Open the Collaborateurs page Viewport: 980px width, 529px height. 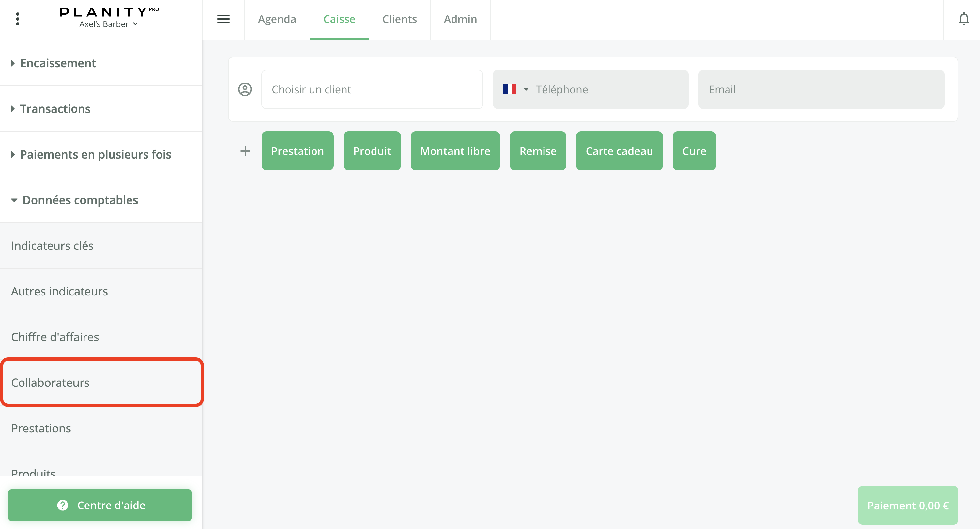pos(51,383)
